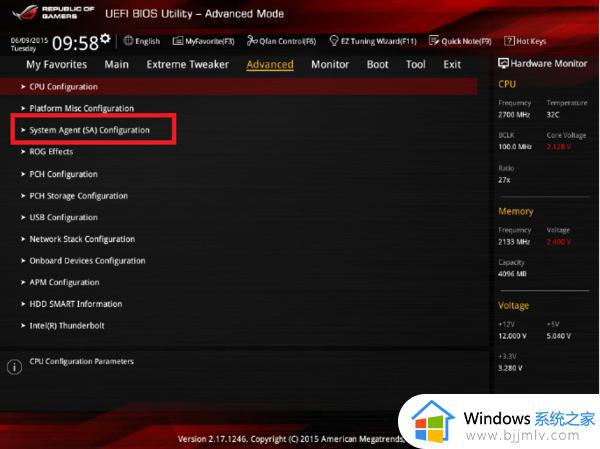Click the CPU temperature 32C value
600x449 pixels.
pos(553,115)
